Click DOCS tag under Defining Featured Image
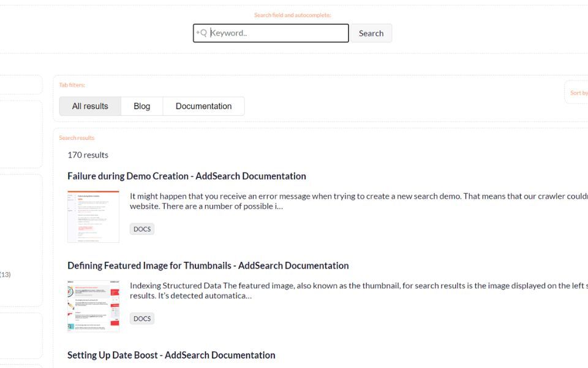 coord(142,318)
